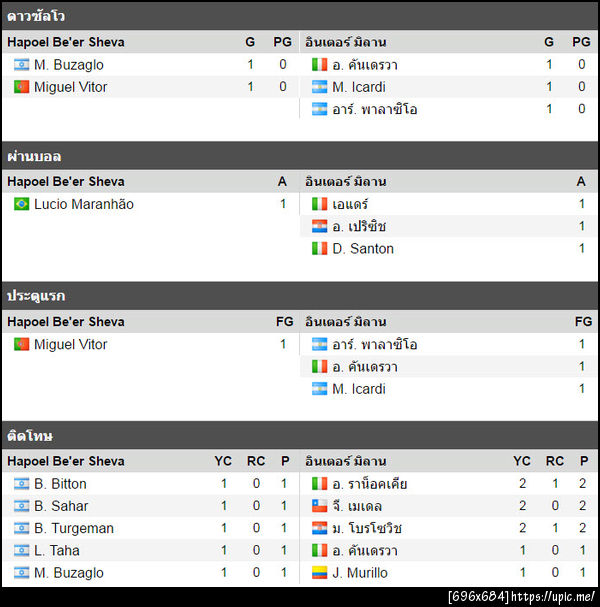Viewport: 600px width, 607px height.
Task: Click the Chile flag beside จี. เมเดล
Action: coord(320,506)
